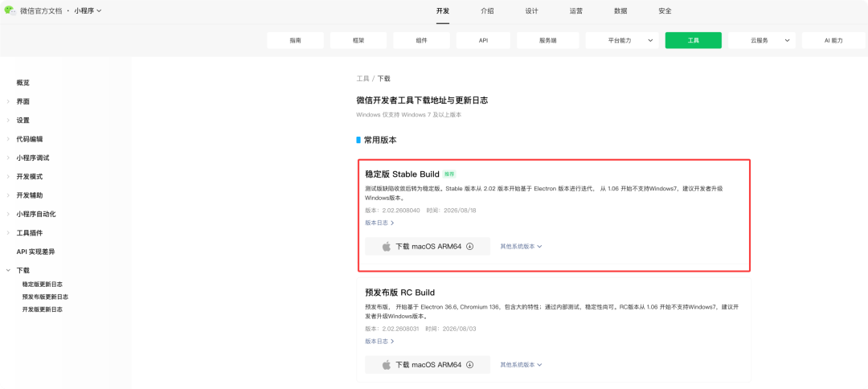This screenshot has width=868, height=389.
Task: Open the 组件 section
Action: click(x=421, y=40)
